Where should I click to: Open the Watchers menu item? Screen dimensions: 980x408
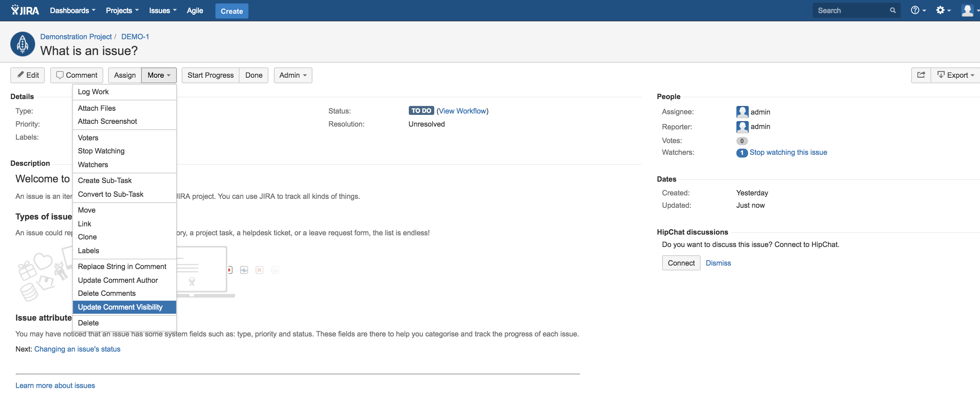point(125,165)
